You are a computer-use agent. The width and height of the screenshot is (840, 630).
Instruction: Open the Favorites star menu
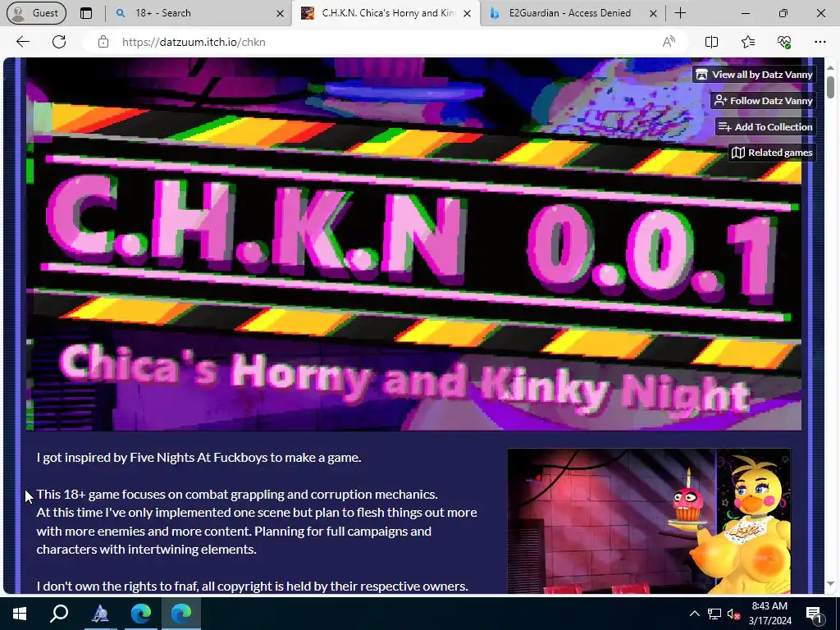point(748,42)
